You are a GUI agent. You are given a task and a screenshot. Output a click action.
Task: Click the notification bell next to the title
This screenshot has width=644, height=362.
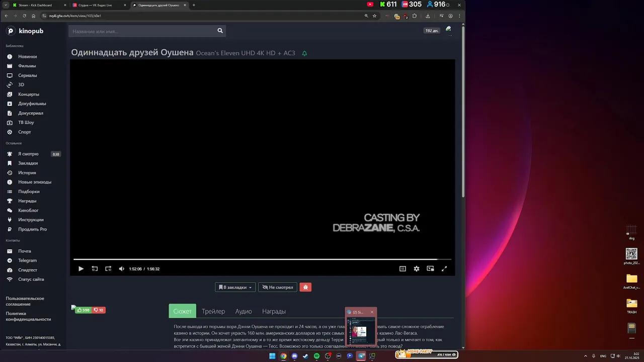tap(304, 53)
